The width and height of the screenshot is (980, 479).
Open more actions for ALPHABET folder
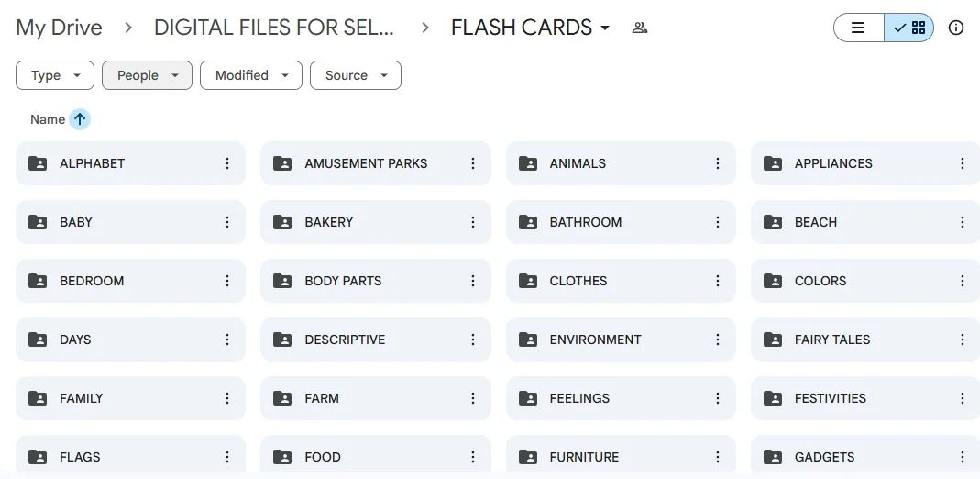227,163
